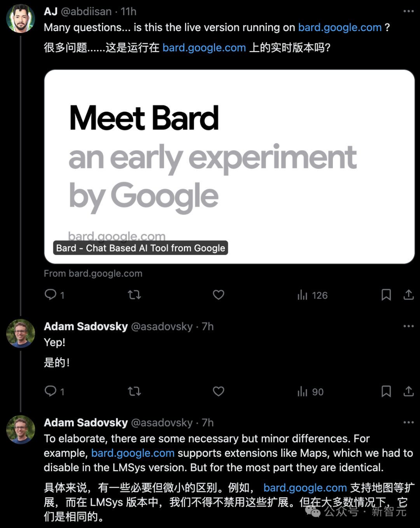This screenshot has width=420, height=528.
Task: Retweet the 'Yep!' reply
Action: click(135, 391)
